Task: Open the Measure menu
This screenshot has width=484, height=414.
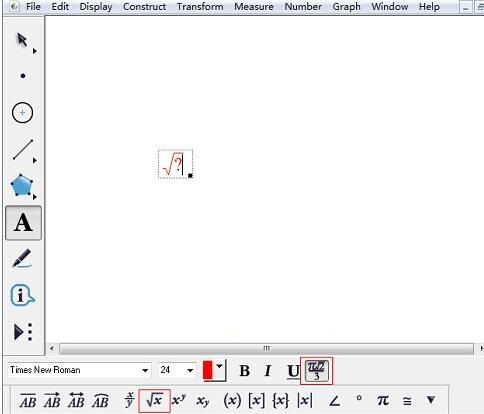Action: coord(254,7)
